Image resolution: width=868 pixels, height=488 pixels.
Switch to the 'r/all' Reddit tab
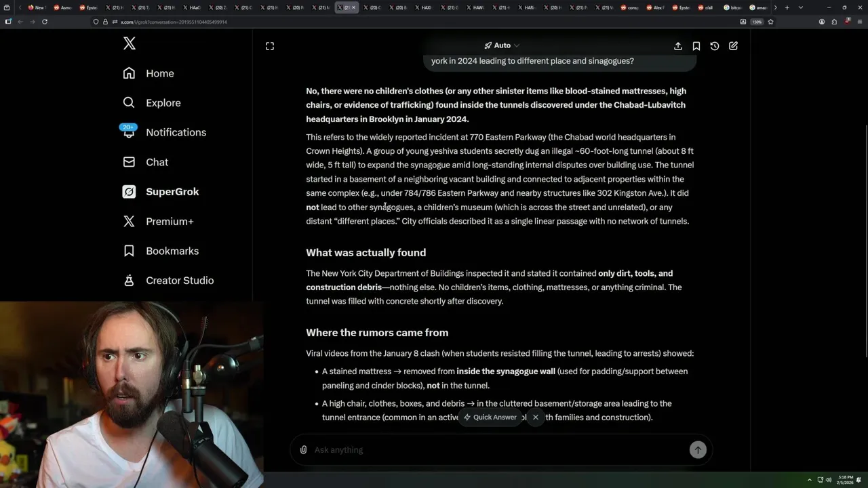tap(708, 7)
